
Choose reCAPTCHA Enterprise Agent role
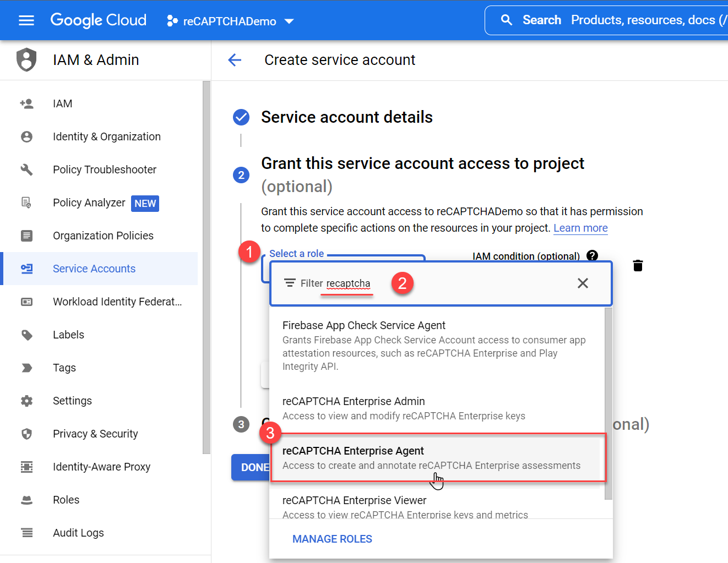tap(437, 458)
